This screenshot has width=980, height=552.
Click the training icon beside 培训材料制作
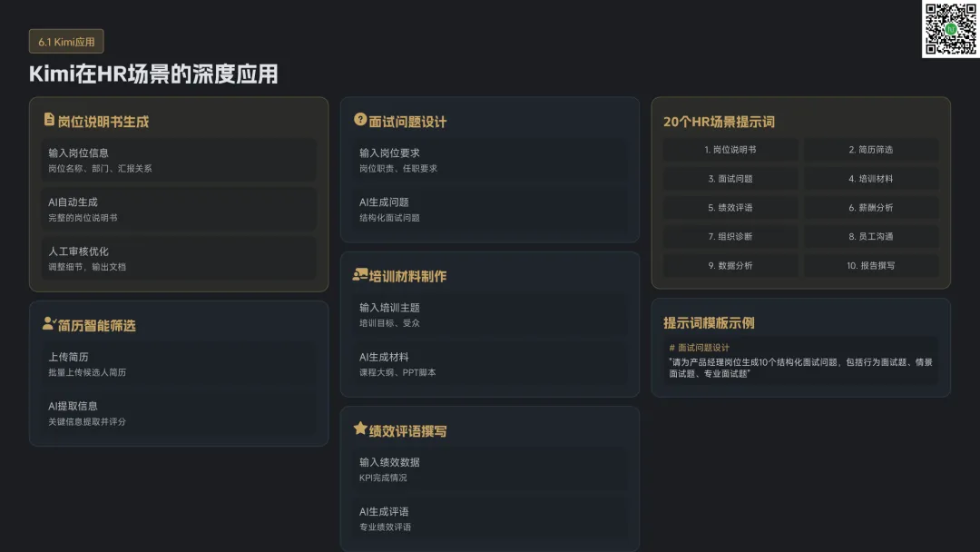point(360,275)
